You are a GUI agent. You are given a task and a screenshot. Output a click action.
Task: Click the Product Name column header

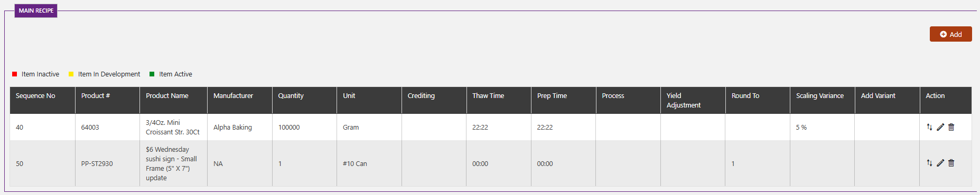point(167,96)
